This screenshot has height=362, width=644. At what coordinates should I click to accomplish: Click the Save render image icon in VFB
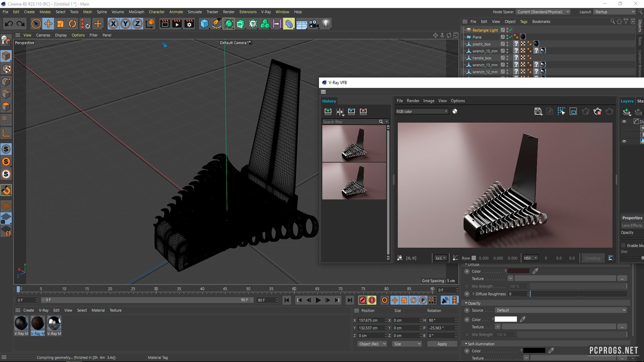click(x=538, y=111)
